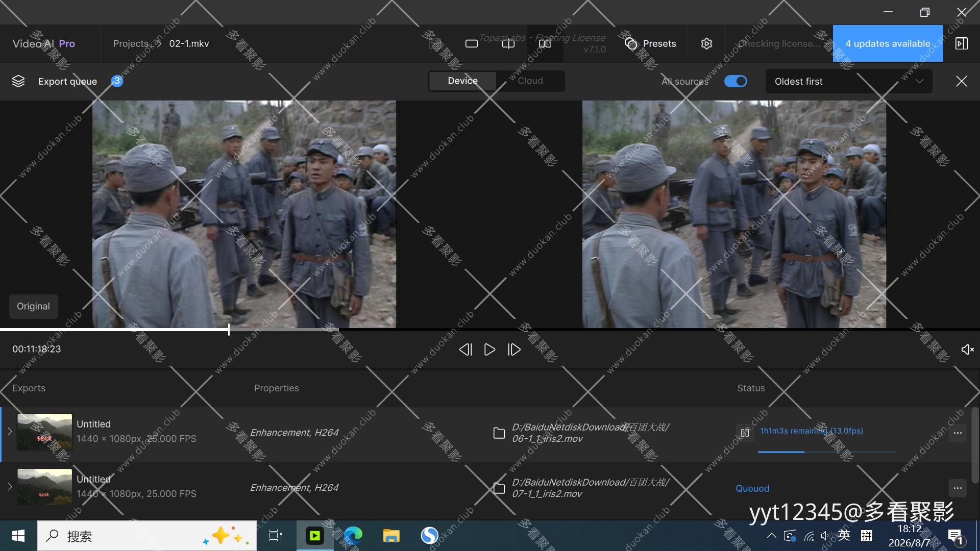
Task: Open the network tray icon
Action: tap(809, 536)
